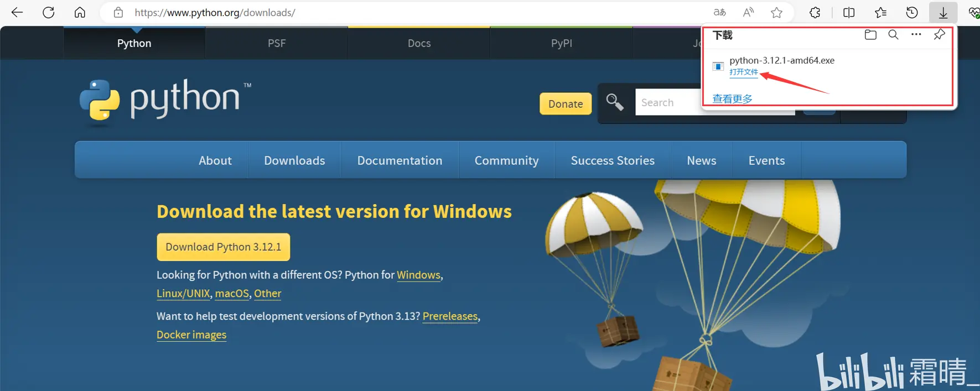Open the Events menu
This screenshot has height=391, width=980.
coord(766,160)
